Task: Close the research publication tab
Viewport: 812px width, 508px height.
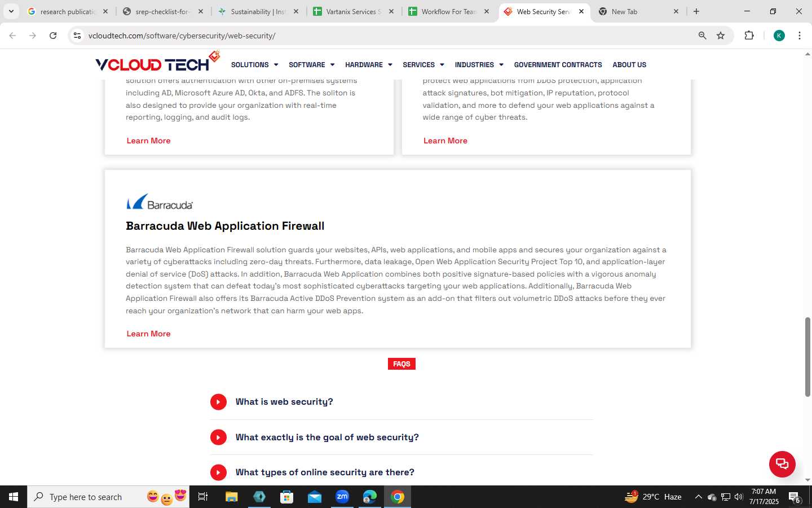Action: pyautogui.click(x=105, y=11)
